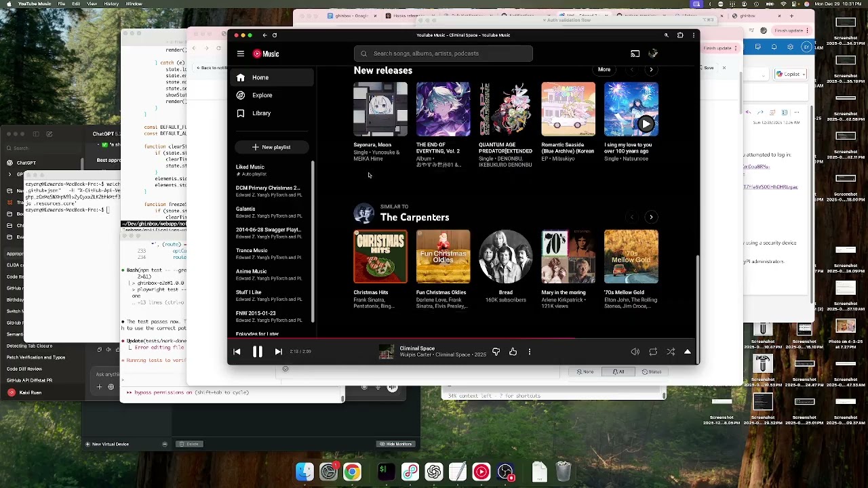The width and height of the screenshot is (868, 488).
Task: Open OBS Studio from the Dock
Action: click(505, 471)
